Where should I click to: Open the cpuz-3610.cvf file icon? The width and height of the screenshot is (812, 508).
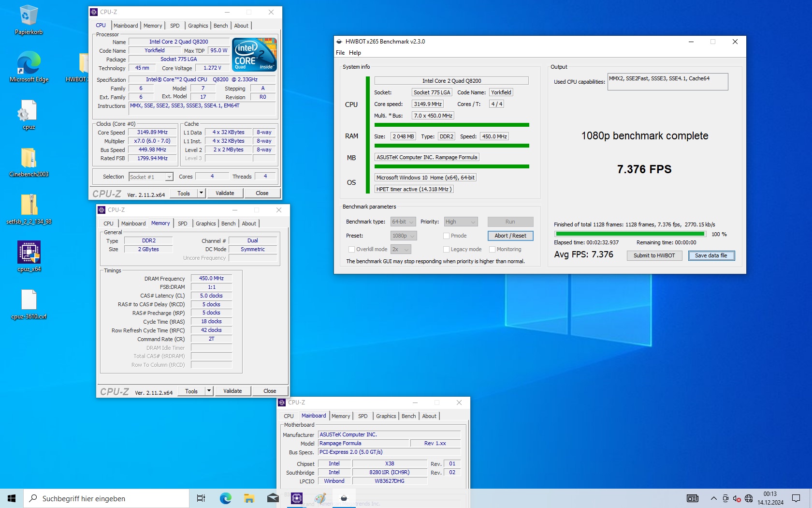tap(29, 304)
